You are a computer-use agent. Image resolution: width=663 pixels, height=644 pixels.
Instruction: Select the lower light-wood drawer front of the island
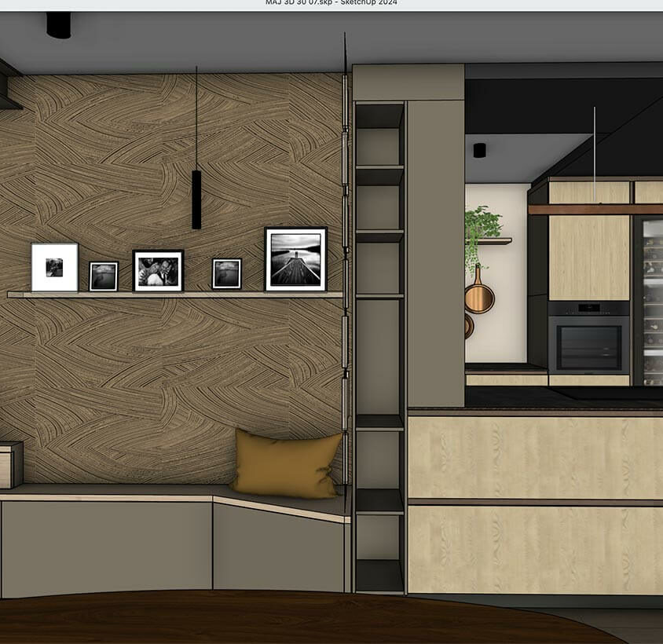pos(535,550)
